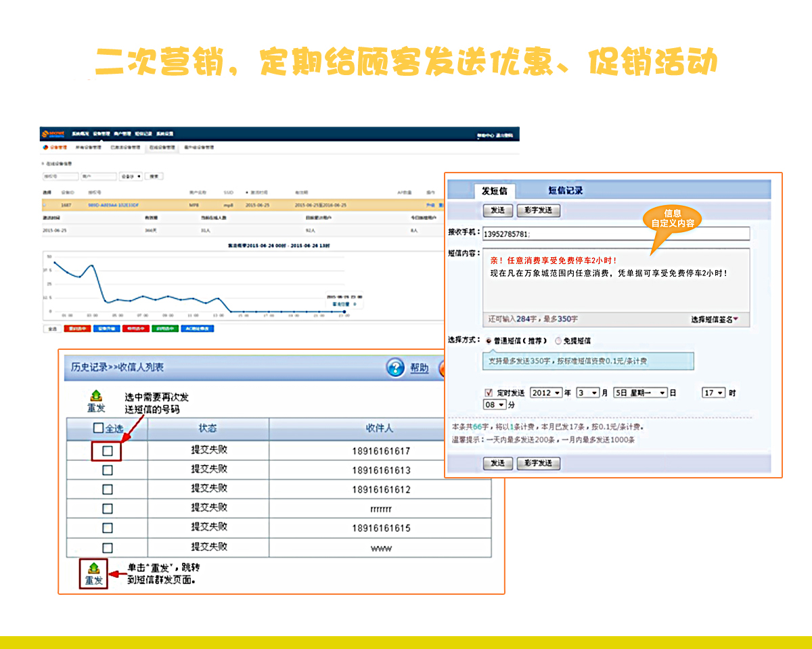
Task: Click the bottom 发送 send button
Action: [x=497, y=464]
